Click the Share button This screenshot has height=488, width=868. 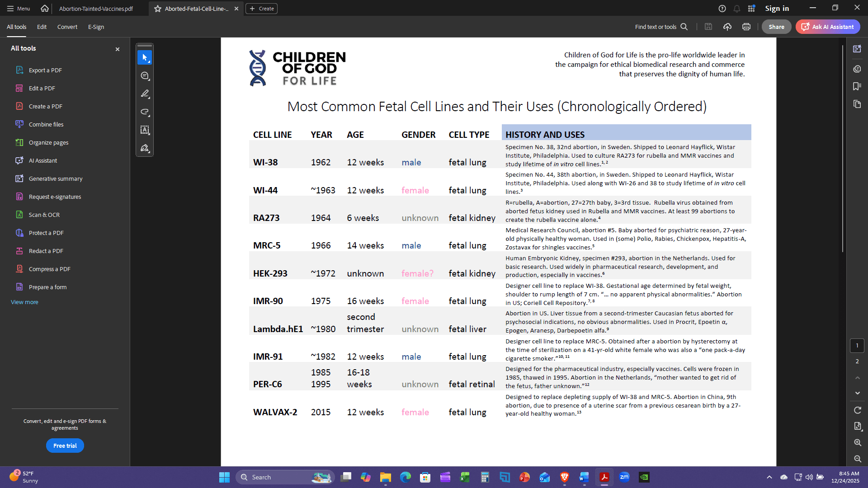[776, 27]
